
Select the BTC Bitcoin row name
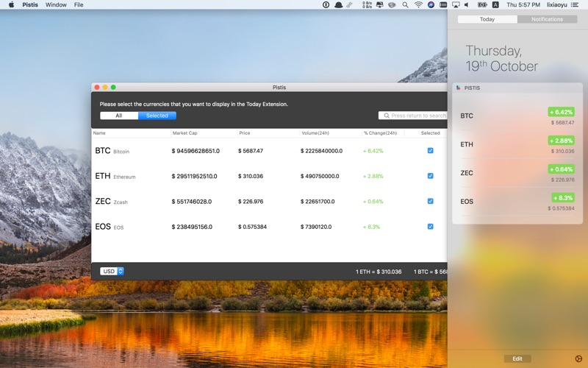(x=112, y=151)
